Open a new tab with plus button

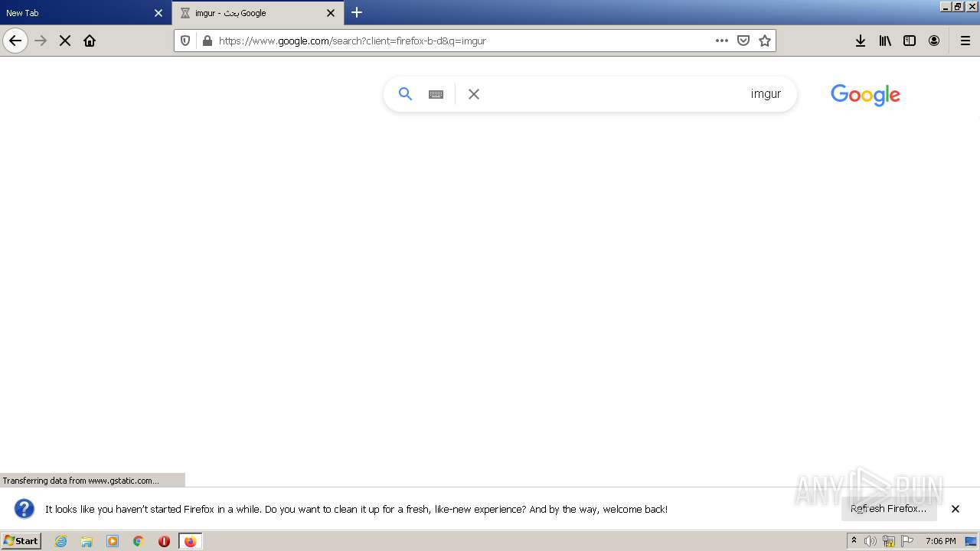(357, 12)
